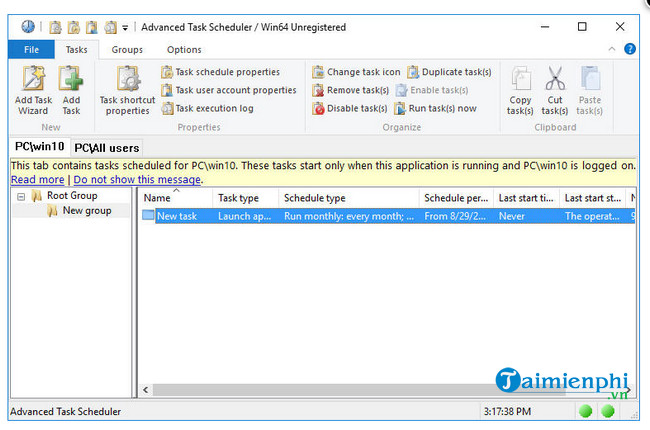
Task: Click the From 8/29/2... schedule cell
Action: (x=455, y=216)
